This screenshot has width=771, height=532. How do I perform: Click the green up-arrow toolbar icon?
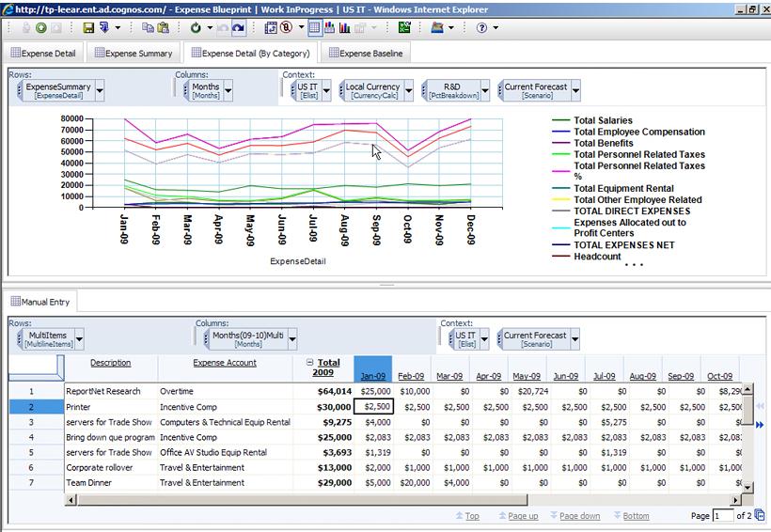[x=41, y=28]
